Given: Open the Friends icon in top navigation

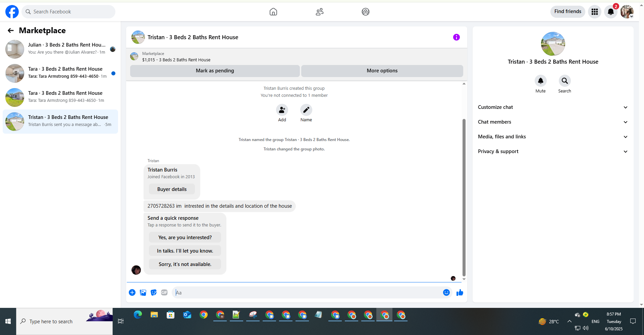Looking at the screenshot, I should [320, 12].
